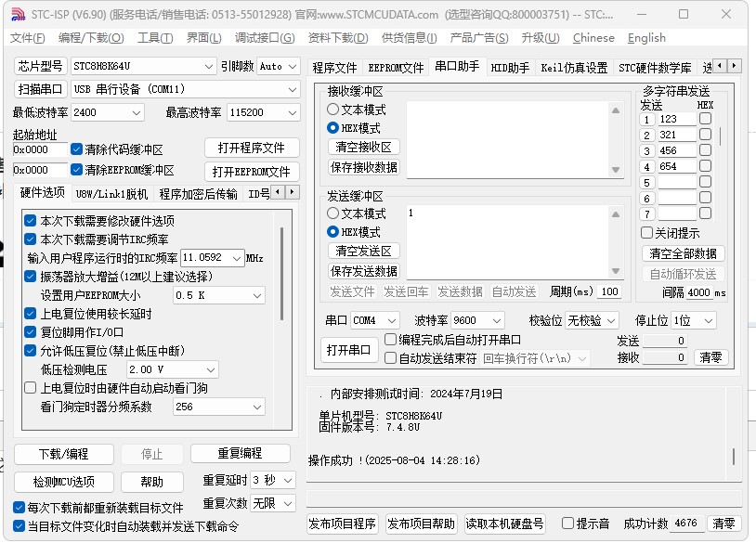Switch language to English menu item

coord(646,37)
